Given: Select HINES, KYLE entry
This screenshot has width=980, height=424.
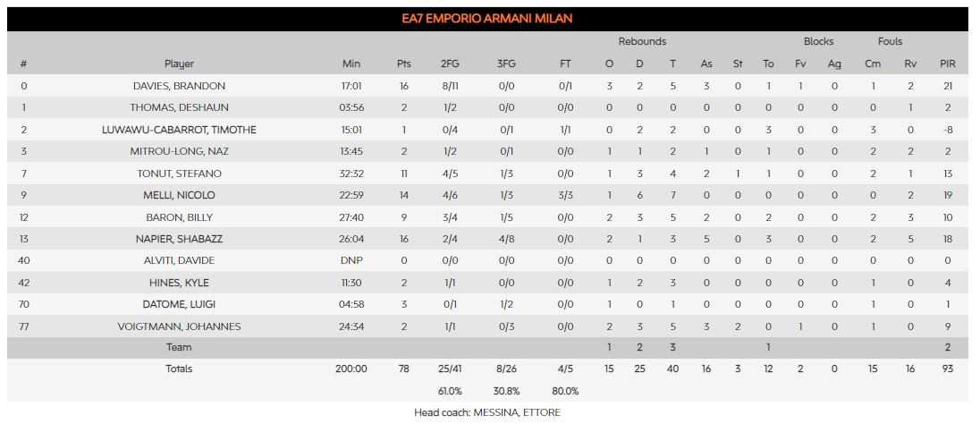Looking at the screenshot, I should coord(179,283).
